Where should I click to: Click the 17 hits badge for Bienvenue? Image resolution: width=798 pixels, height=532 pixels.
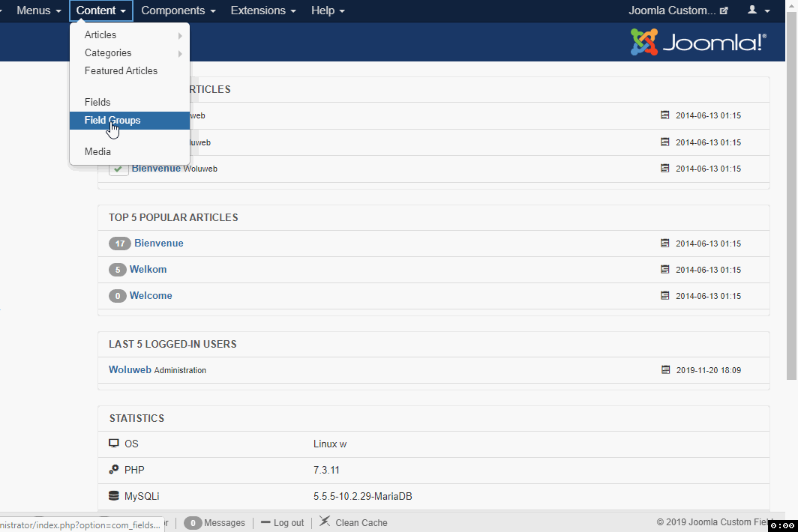119,244
